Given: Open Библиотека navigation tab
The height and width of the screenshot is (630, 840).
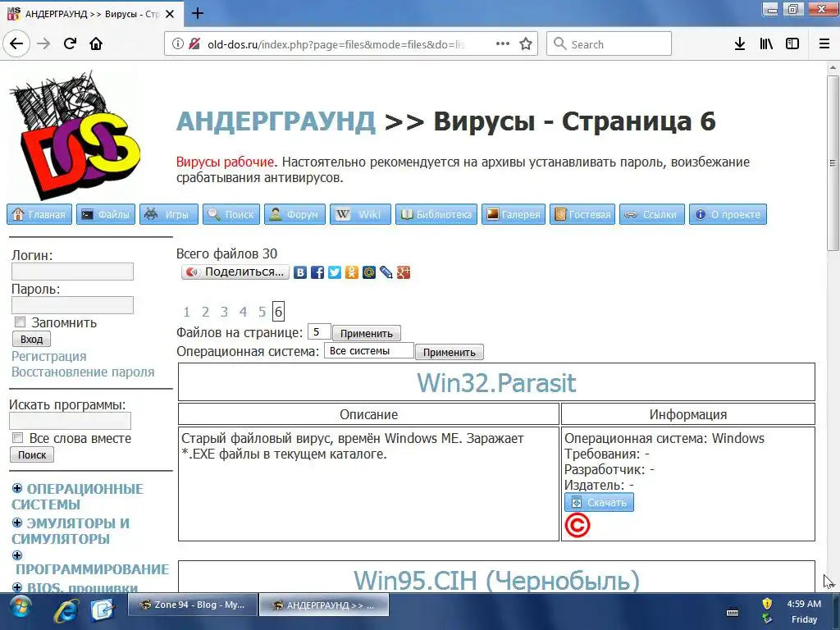Looking at the screenshot, I should (x=436, y=214).
